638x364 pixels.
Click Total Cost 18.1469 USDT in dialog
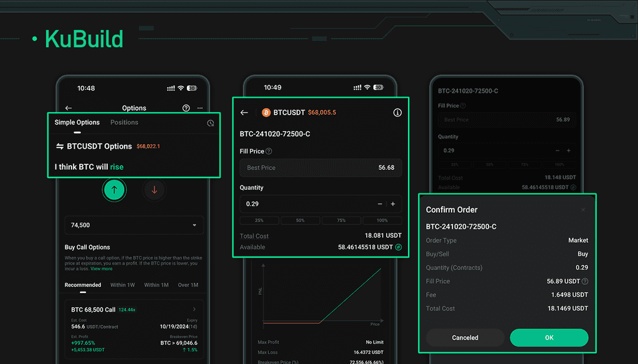coord(568,309)
